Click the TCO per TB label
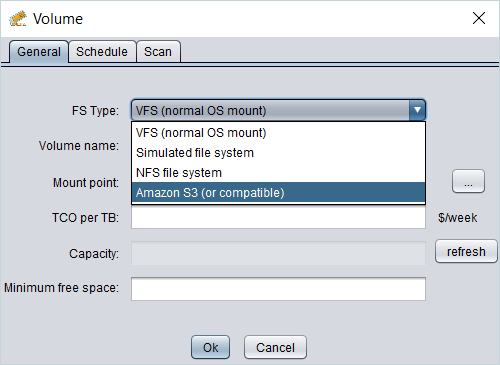 85,218
